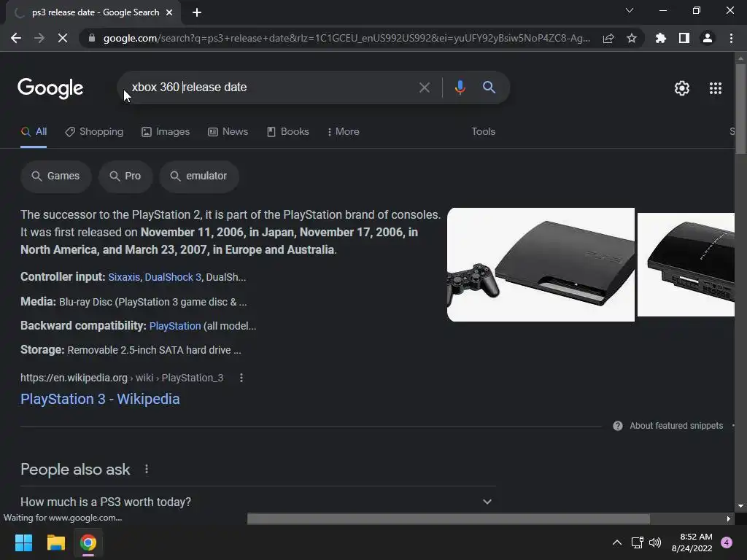Image resolution: width=747 pixels, height=560 pixels.
Task: Submit search with the magnifier icon
Action: click(x=489, y=87)
